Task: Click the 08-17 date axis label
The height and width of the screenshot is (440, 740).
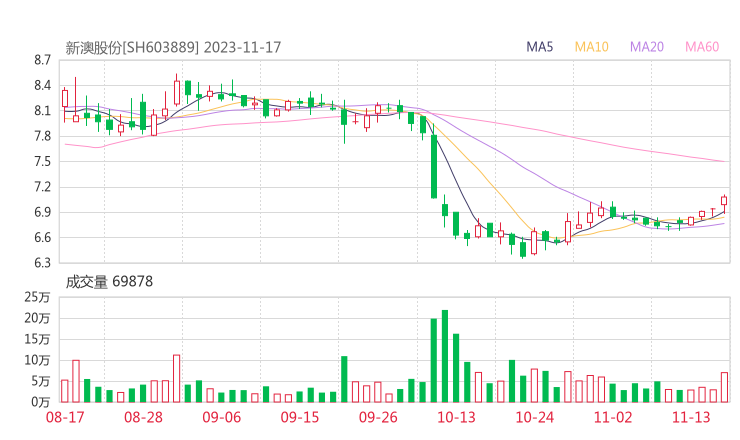Action: pos(65,417)
